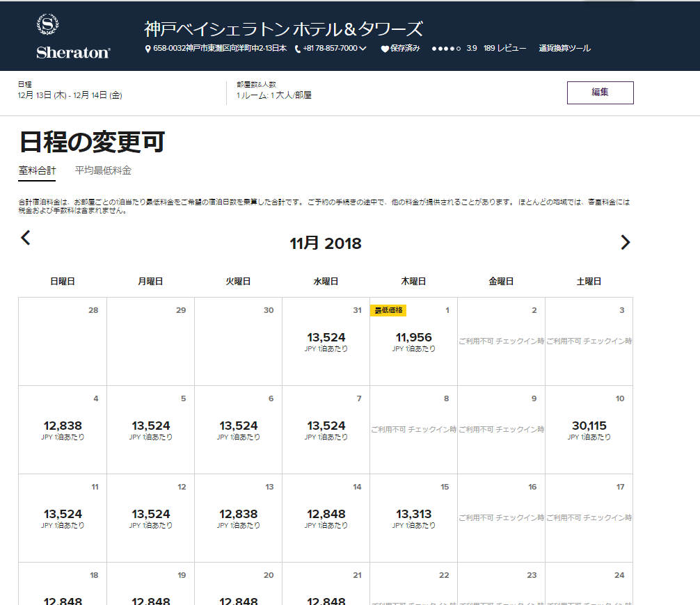
Task: Click the 日曜日 column header
Action: (x=63, y=282)
